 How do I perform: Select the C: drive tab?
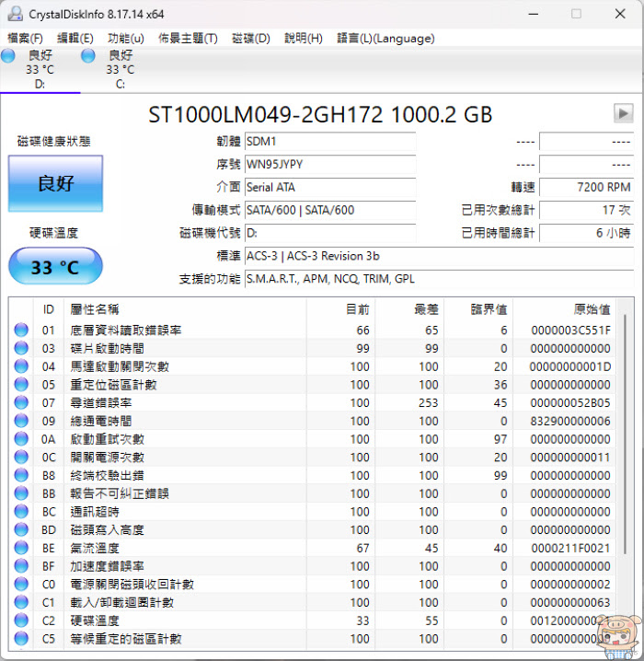pos(121,70)
